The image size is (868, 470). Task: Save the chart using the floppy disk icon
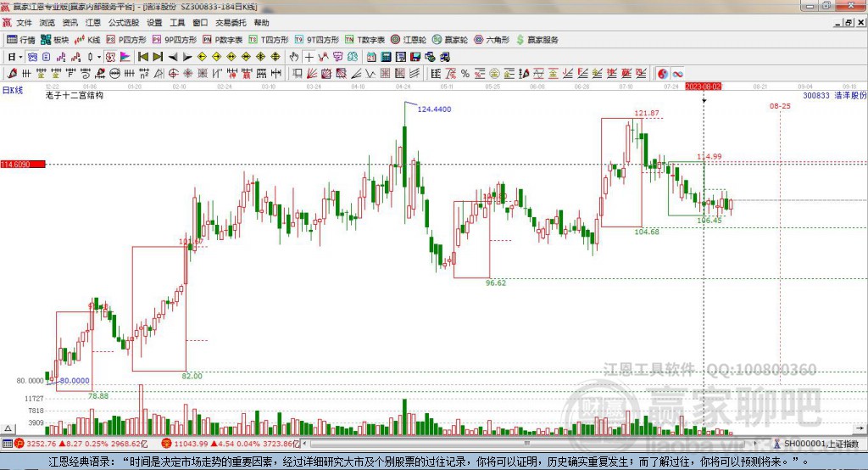[416, 57]
